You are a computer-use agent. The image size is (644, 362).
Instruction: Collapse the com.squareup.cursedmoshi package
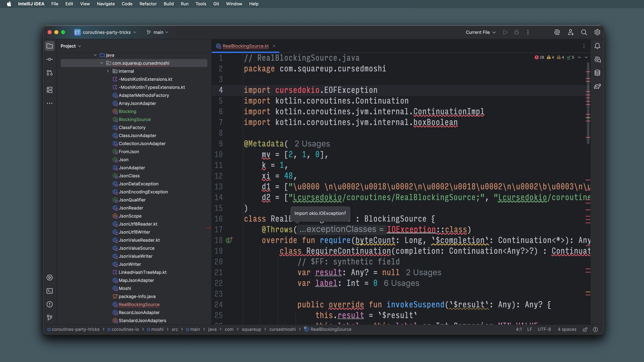click(102, 63)
